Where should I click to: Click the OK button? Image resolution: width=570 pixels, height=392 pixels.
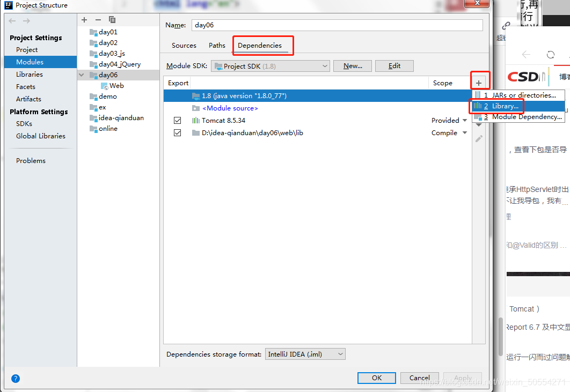coord(377,378)
